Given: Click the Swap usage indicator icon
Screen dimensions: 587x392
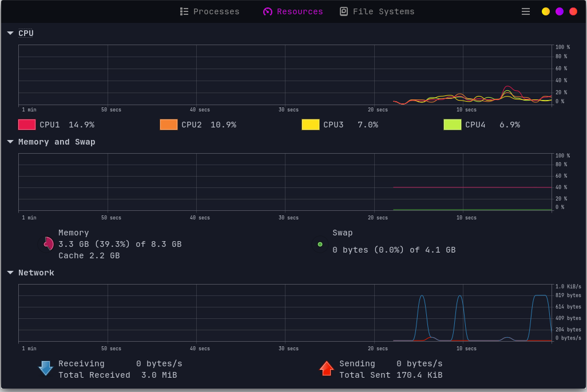Looking at the screenshot, I should (x=320, y=243).
